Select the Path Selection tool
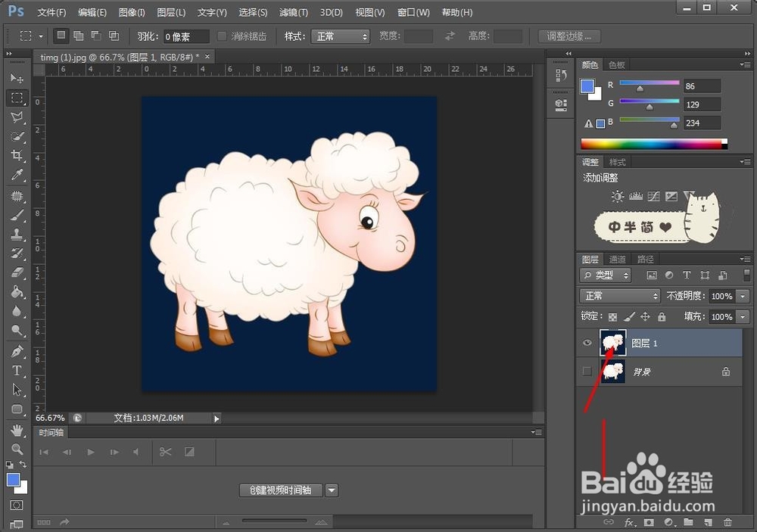 17,390
